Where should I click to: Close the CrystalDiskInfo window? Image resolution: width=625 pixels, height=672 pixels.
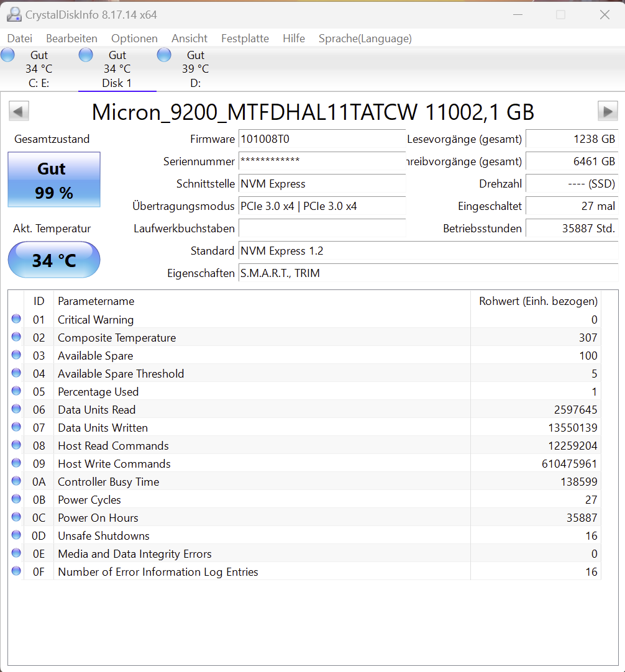604,14
